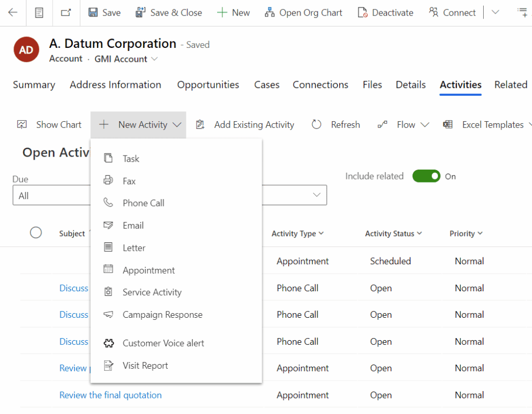Expand the GMI Account form selector
This screenshot has width=532, height=414.
[154, 59]
